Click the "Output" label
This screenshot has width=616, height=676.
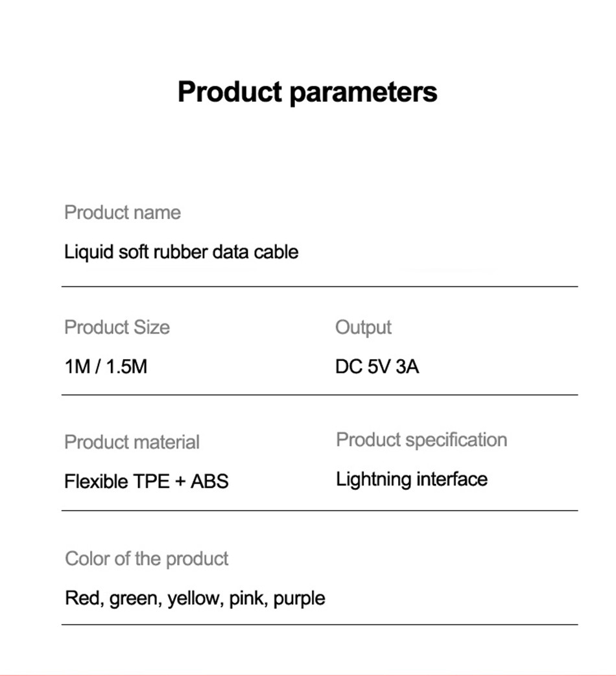(363, 327)
